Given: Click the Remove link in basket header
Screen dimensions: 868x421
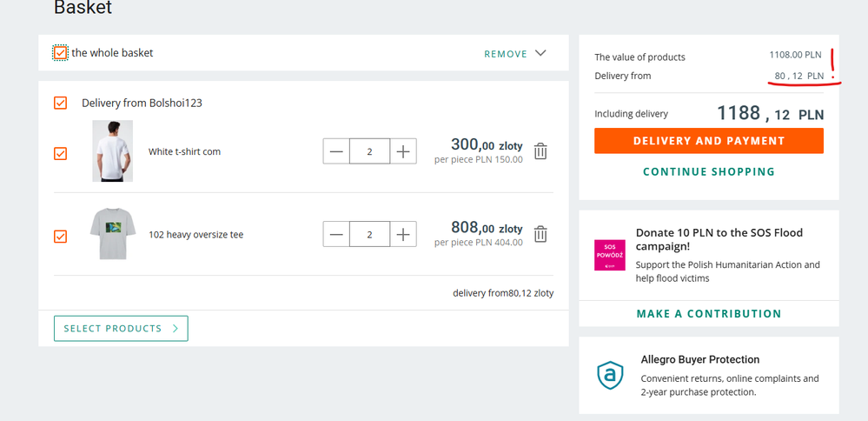Looking at the screenshot, I should [506, 54].
